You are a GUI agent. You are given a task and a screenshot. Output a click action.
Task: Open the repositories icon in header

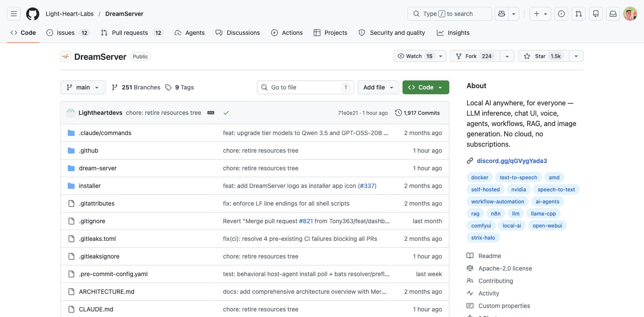[x=596, y=14]
